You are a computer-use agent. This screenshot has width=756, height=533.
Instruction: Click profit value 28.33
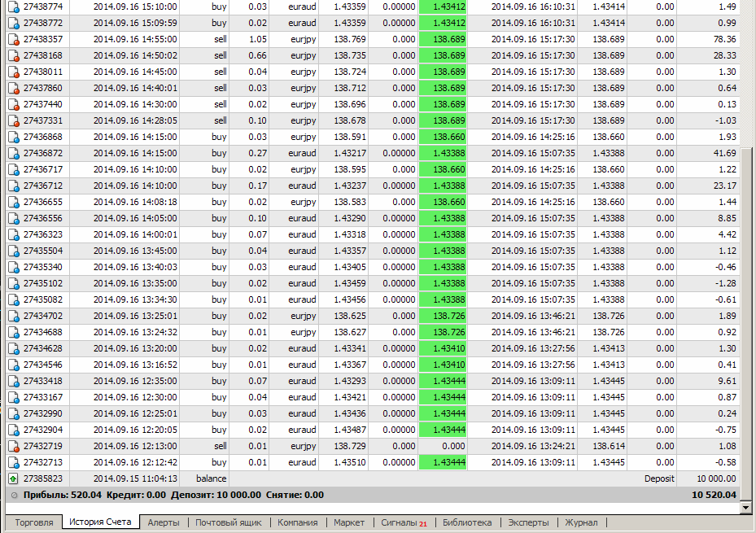click(x=724, y=55)
